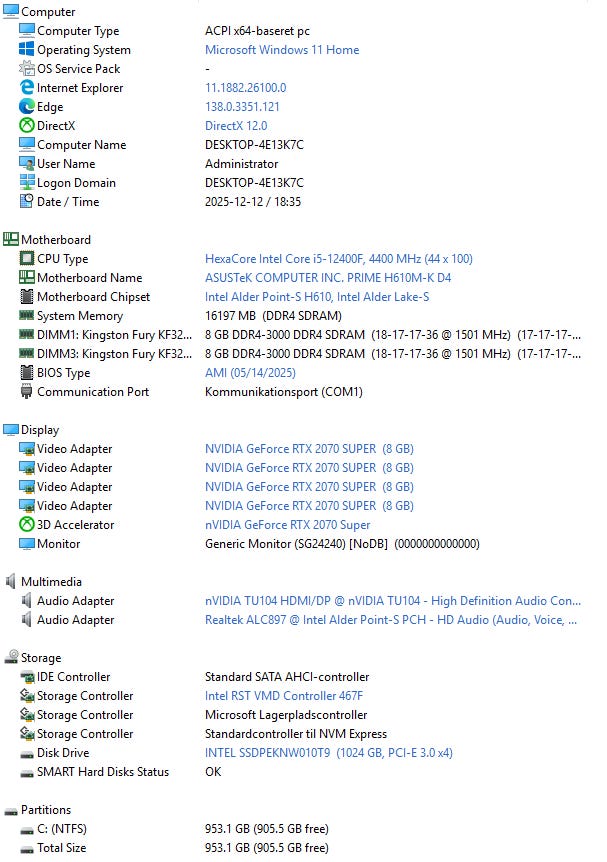This screenshot has height=862, width=607.
Task: Click the OS Service Pack gear icon
Action: tap(26, 69)
